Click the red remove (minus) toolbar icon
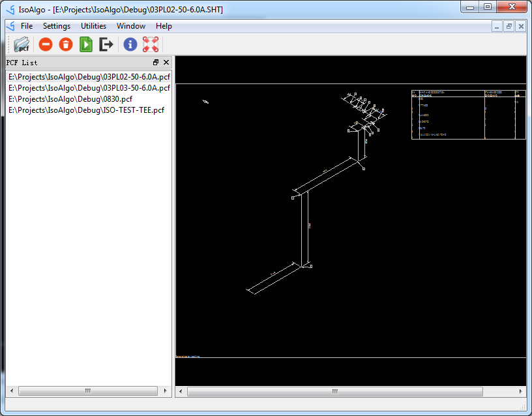The height and width of the screenshot is (416, 532). click(x=46, y=44)
